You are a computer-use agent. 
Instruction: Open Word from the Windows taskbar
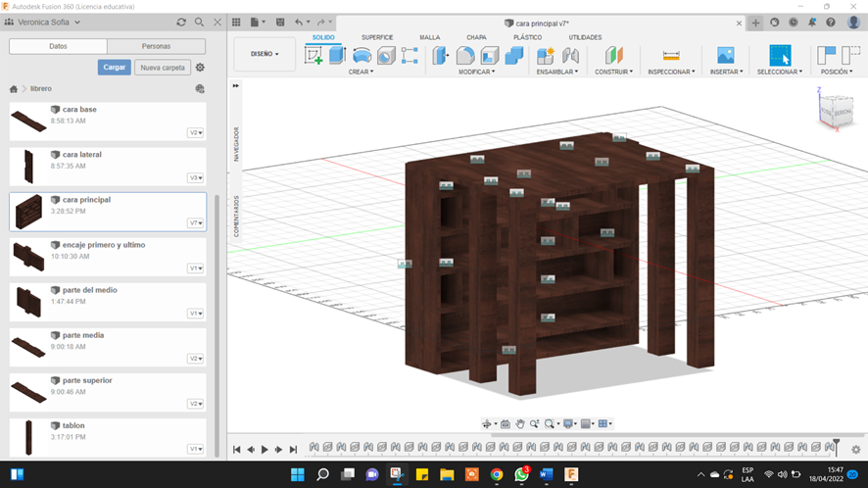click(546, 475)
